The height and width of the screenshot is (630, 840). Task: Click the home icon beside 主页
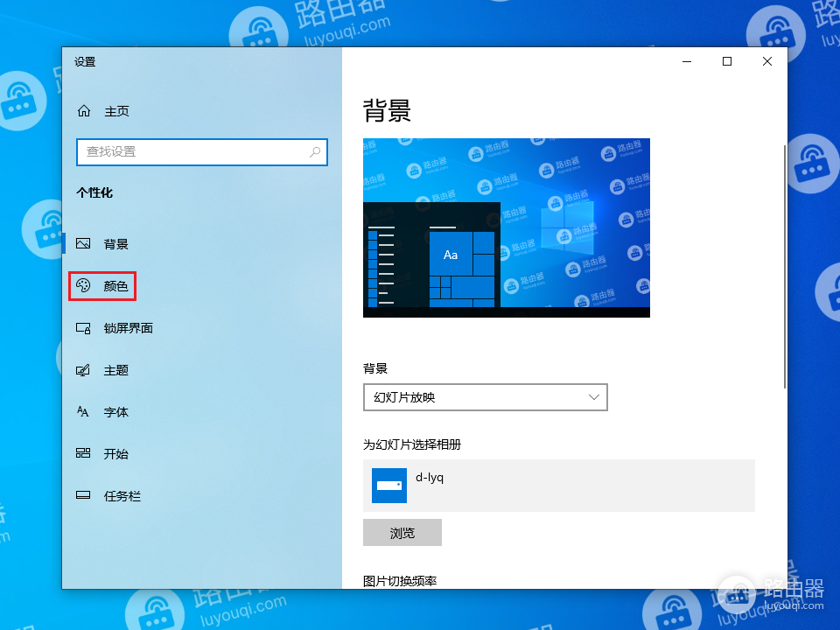pos(84,111)
